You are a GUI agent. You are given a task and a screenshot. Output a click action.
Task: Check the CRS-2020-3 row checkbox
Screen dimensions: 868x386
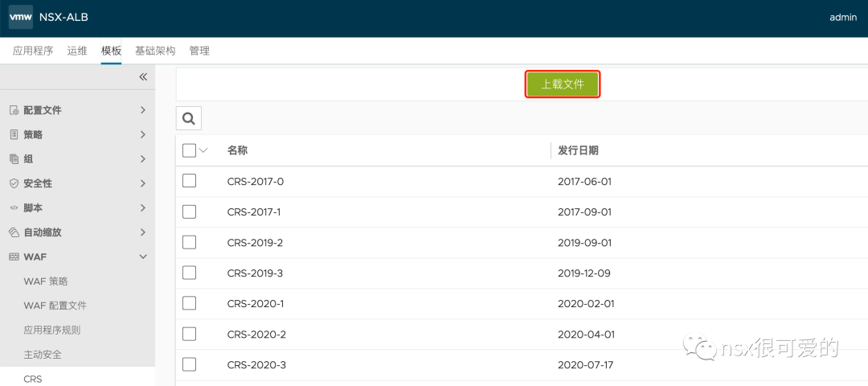click(x=190, y=364)
